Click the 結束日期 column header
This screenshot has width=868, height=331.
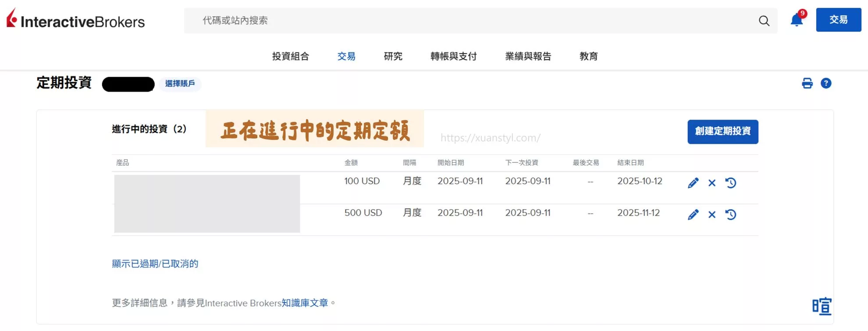click(630, 163)
